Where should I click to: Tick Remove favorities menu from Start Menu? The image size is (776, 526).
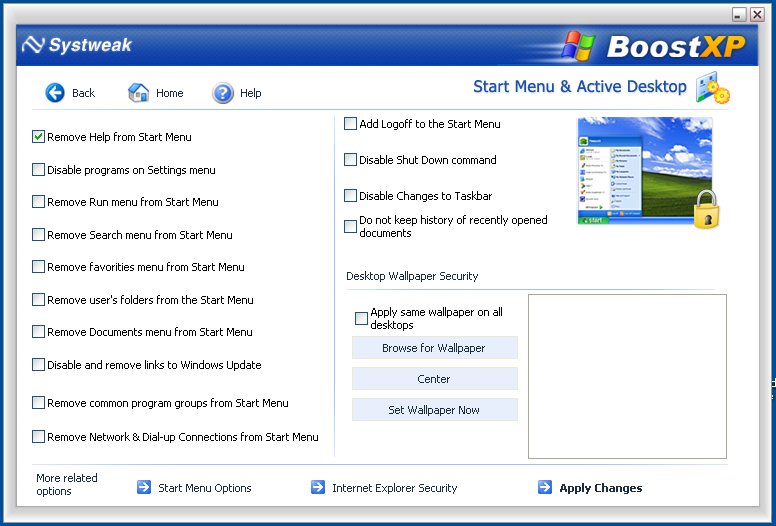39,267
